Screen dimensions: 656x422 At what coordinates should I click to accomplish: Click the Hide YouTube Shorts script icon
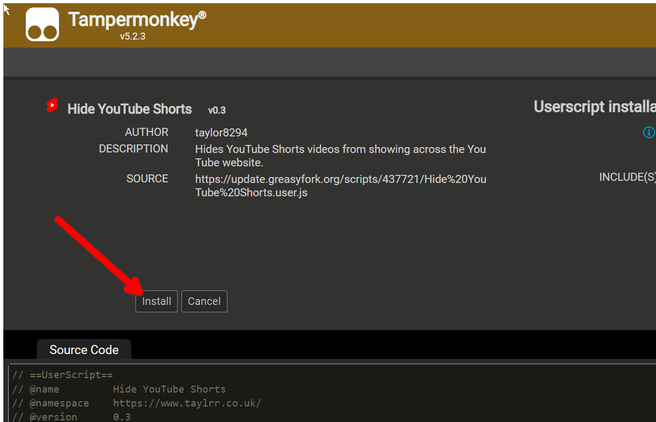point(52,105)
